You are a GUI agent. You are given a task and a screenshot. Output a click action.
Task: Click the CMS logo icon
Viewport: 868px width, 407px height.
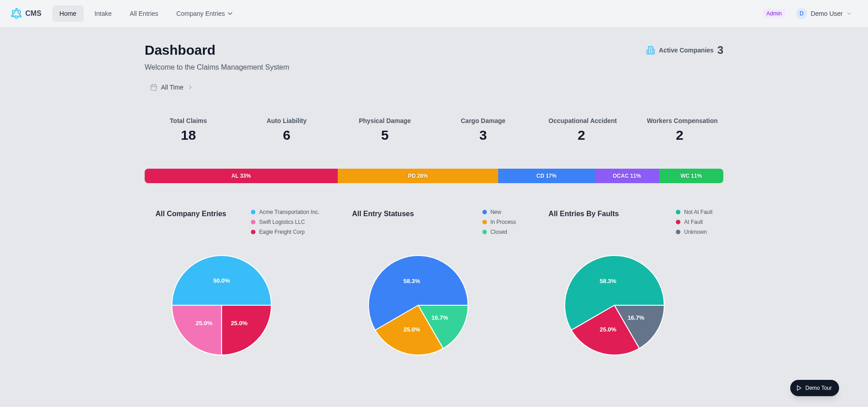tap(16, 14)
